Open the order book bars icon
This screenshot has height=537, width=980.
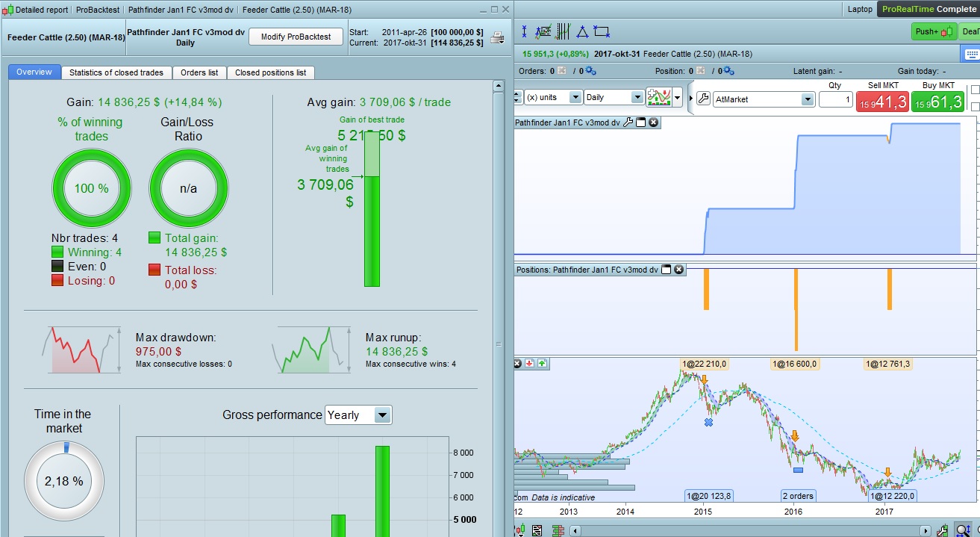pyautogui.click(x=557, y=530)
